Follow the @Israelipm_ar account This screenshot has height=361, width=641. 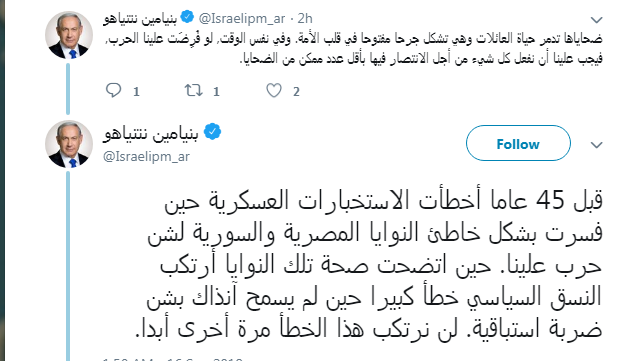[518, 143]
